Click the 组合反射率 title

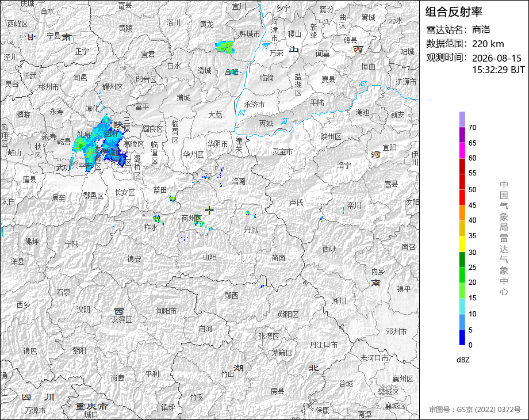[454, 12]
